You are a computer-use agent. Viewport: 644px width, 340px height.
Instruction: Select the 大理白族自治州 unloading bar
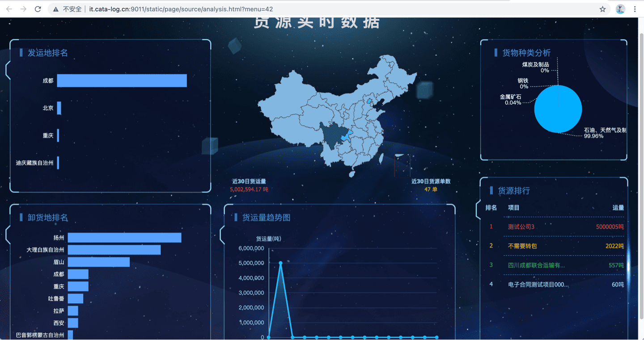point(114,250)
